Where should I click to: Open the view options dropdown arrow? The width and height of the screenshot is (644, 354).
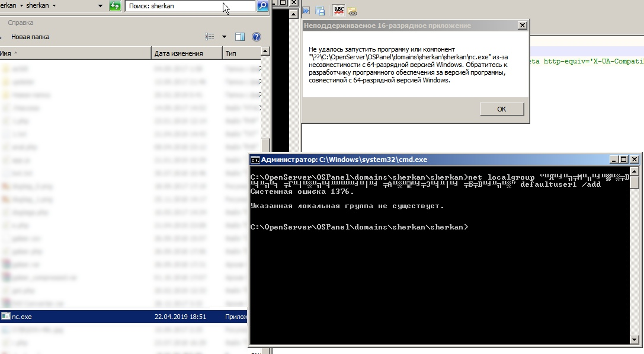click(224, 37)
